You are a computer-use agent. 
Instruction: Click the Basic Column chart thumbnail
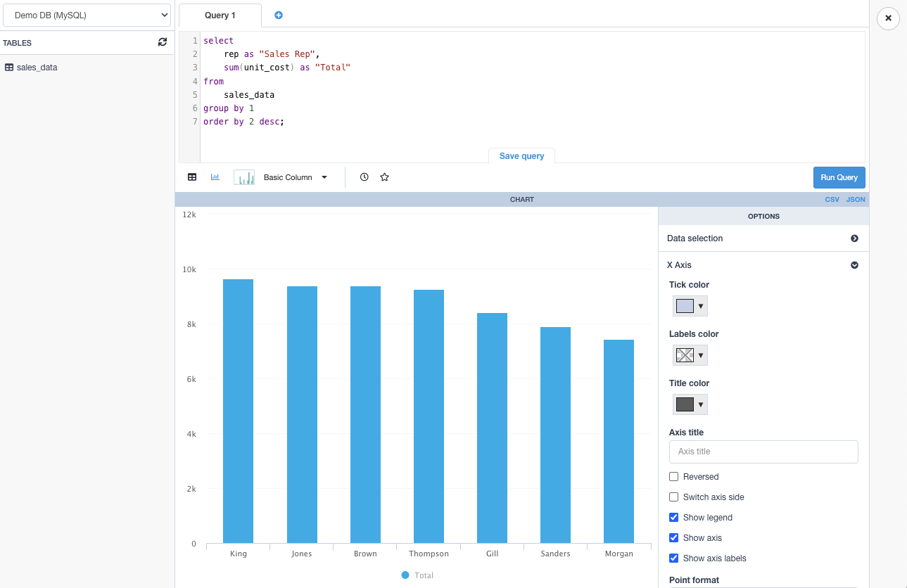244,177
